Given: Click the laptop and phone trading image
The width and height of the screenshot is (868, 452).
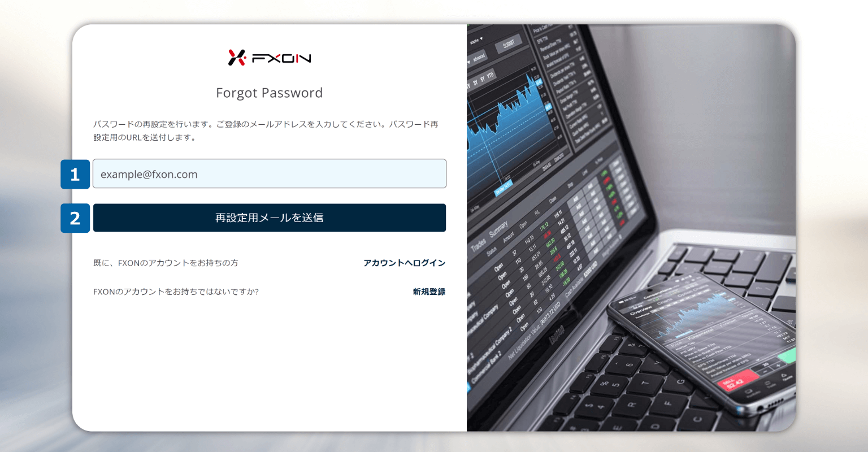Looking at the screenshot, I should (x=631, y=228).
